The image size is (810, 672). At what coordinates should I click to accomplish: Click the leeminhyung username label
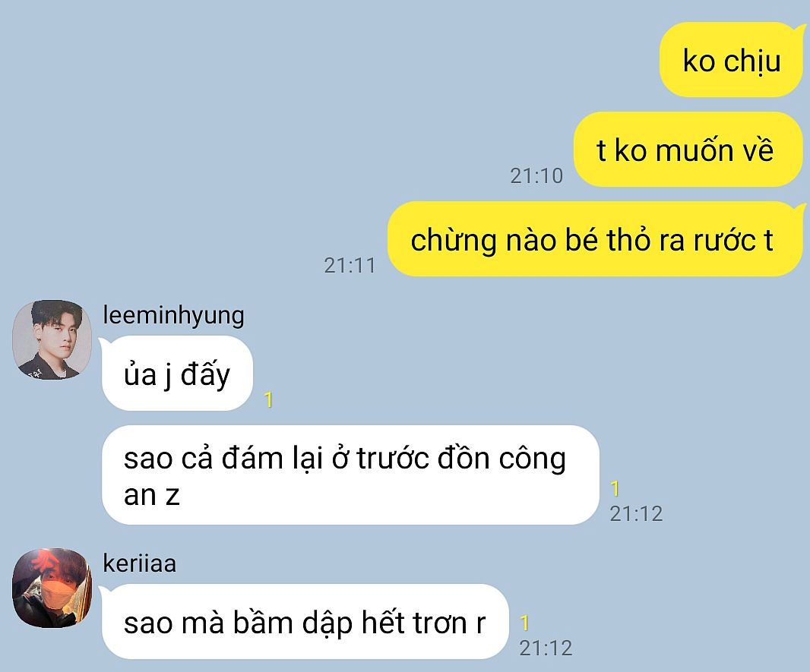click(173, 315)
